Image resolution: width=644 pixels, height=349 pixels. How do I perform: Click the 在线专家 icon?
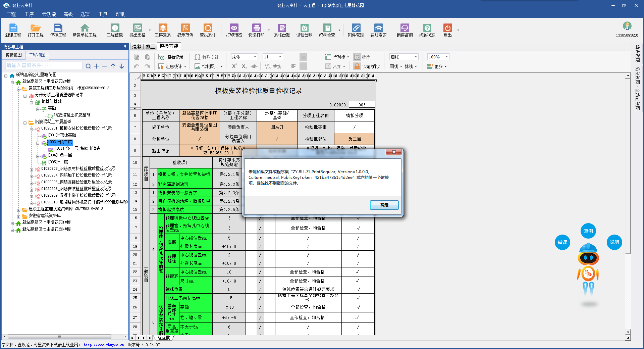[x=378, y=30]
